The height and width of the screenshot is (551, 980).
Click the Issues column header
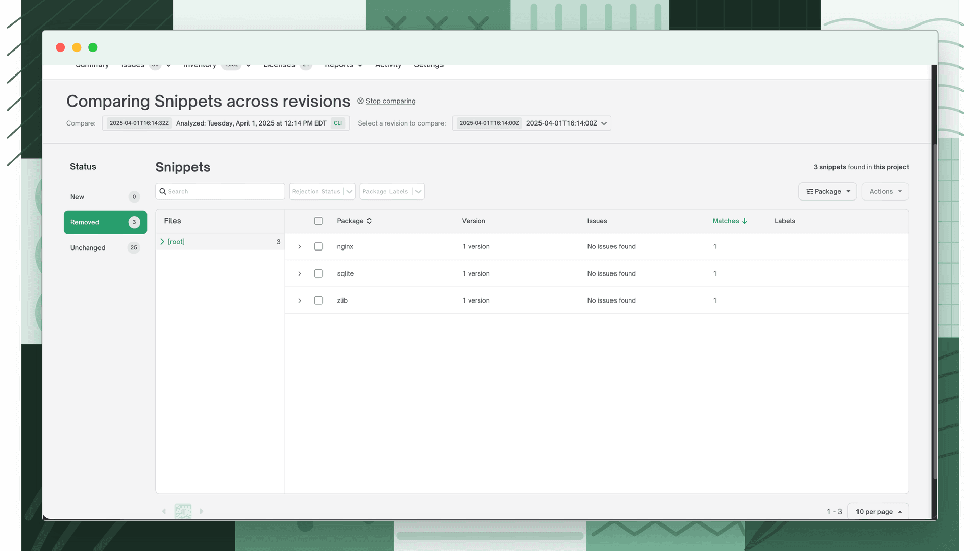(x=597, y=221)
